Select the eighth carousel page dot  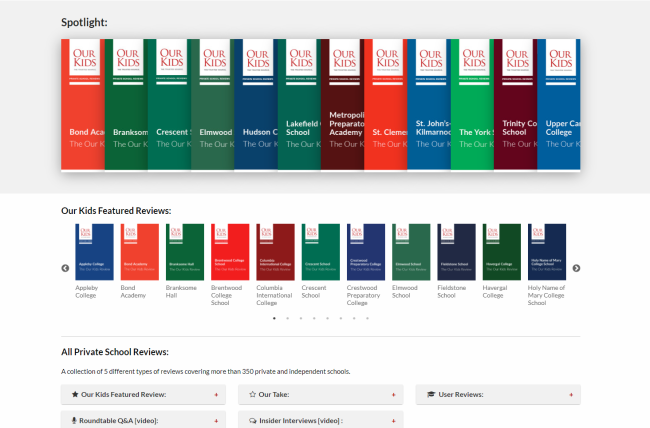(367, 319)
